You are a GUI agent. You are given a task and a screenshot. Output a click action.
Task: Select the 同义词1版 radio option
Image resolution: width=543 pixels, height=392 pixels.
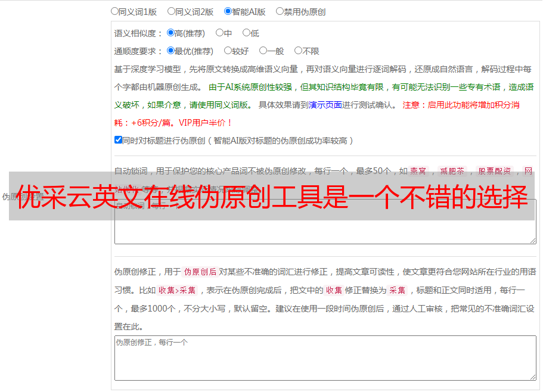[x=114, y=11]
